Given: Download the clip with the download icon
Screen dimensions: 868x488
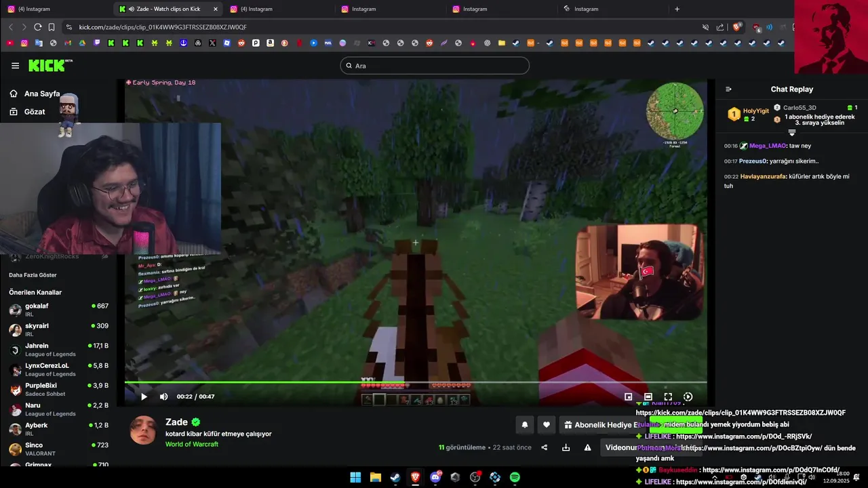Looking at the screenshot, I should pos(566,447).
